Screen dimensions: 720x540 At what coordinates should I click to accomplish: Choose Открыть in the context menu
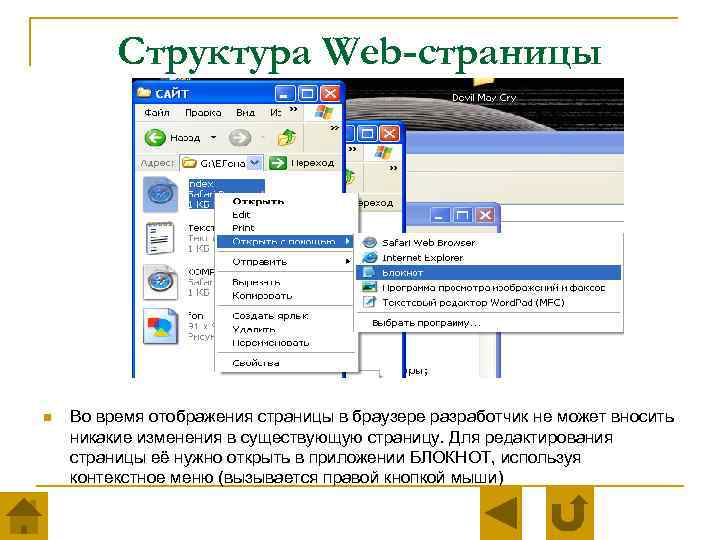286,201
